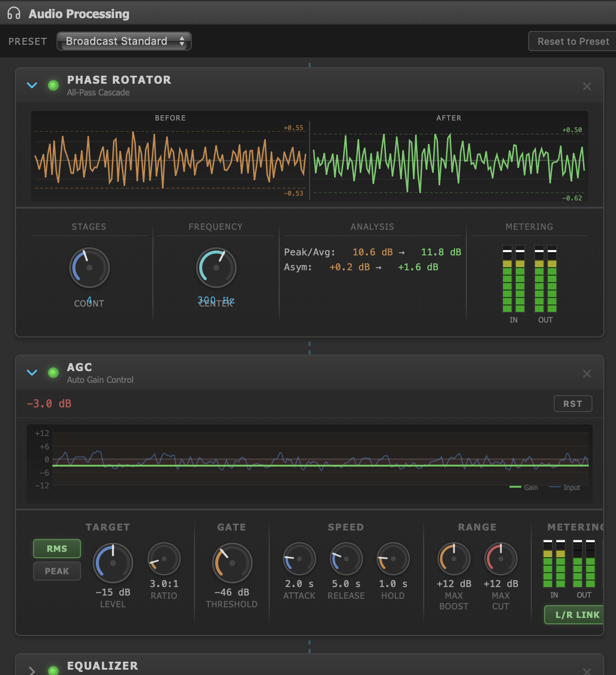Image resolution: width=616 pixels, height=675 pixels.
Task: Switch target detection to PEAK
Action: (57, 571)
